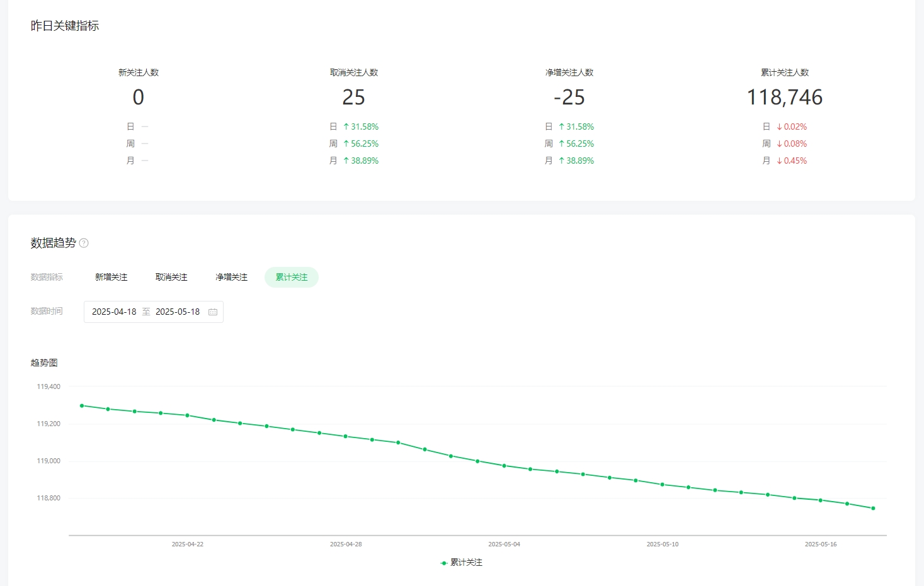Click the first data point on trend line
This screenshot has height=586, width=924.
[82, 406]
